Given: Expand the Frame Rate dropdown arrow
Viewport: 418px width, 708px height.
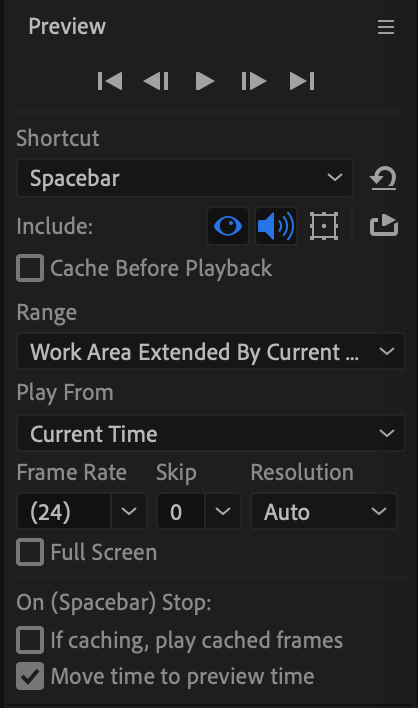Looking at the screenshot, I should coord(129,511).
